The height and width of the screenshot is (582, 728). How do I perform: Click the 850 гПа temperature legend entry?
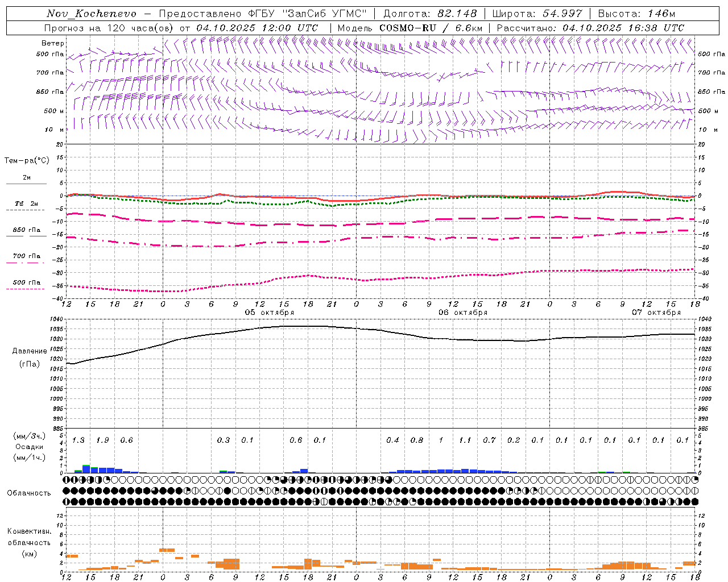(x=27, y=230)
